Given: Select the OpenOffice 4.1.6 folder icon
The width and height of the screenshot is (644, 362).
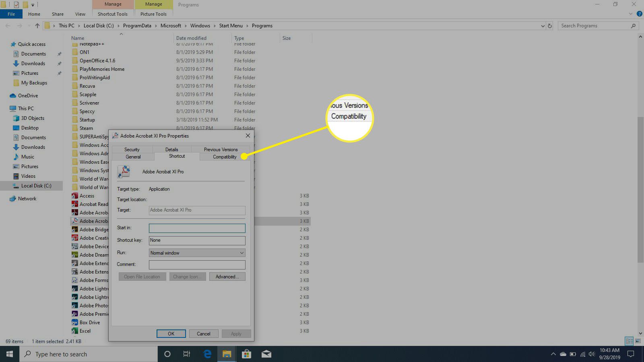Looking at the screenshot, I should coord(75,61).
